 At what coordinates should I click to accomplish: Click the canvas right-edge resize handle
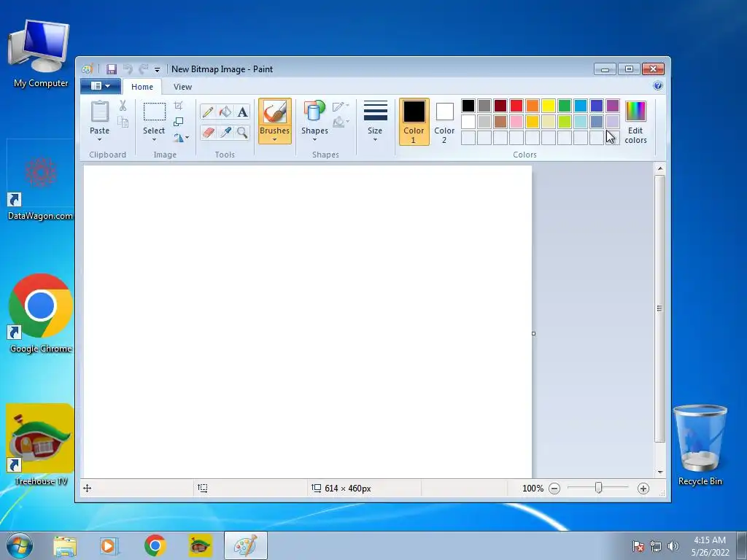533,333
